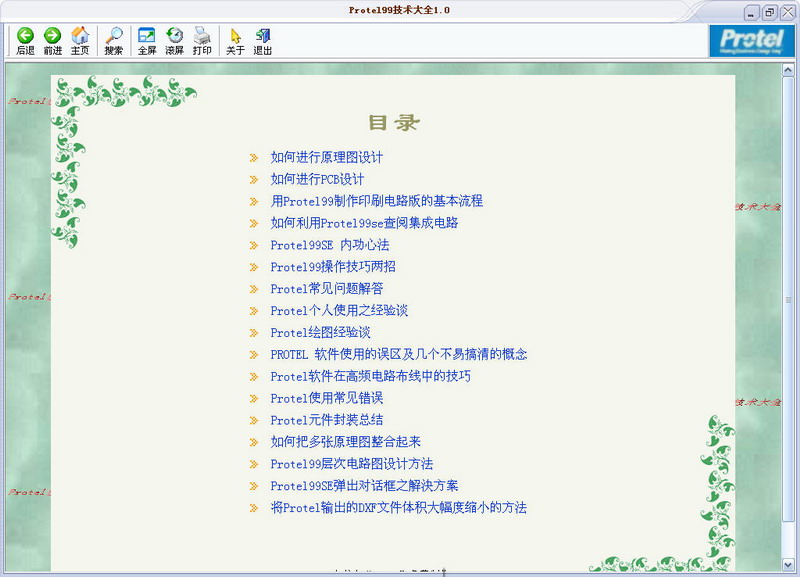Open 将Protel输出的DXF文件体积大幅度缩小的方法
The width and height of the screenshot is (800, 577).
click(x=398, y=508)
